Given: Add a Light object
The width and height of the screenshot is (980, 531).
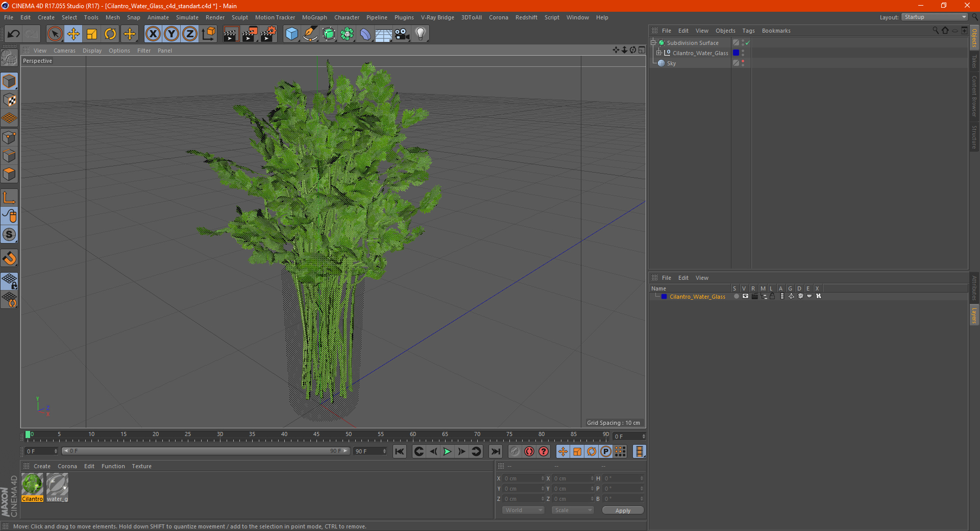Looking at the screenshot, I should pos(421,34).
